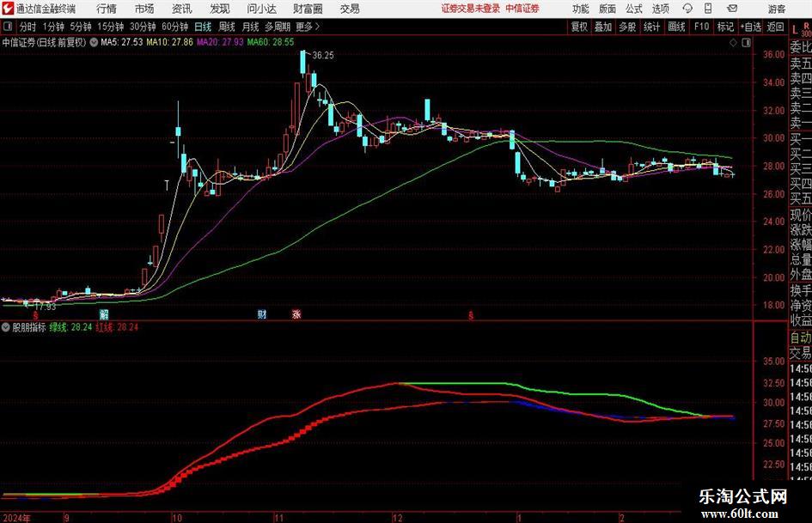The width and height of the screenshot is (812, 523).
Task: Click the MA60: 28.55 value
Action: coord(271,42)
